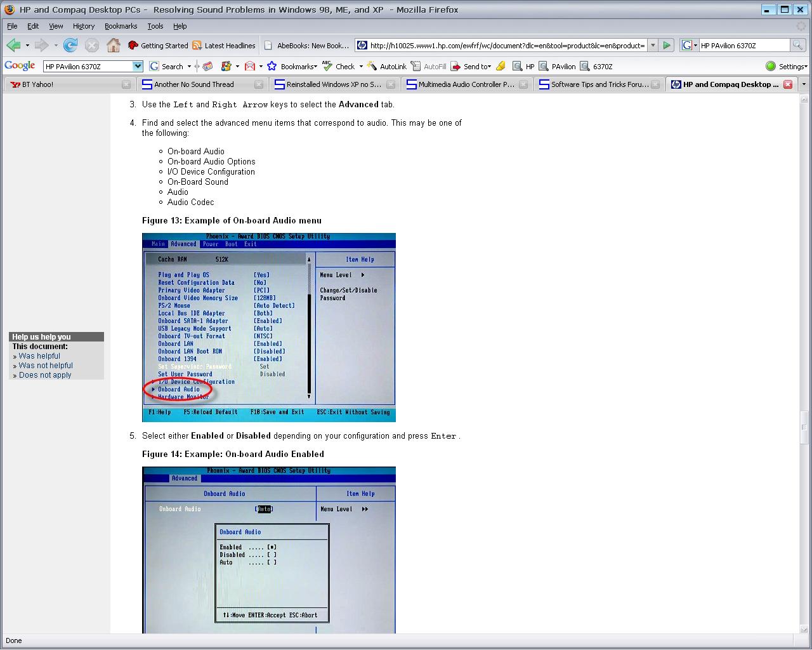812x650 pixels.
Task: Click the search magnifier in the search box
Action: tap(797, 45)
